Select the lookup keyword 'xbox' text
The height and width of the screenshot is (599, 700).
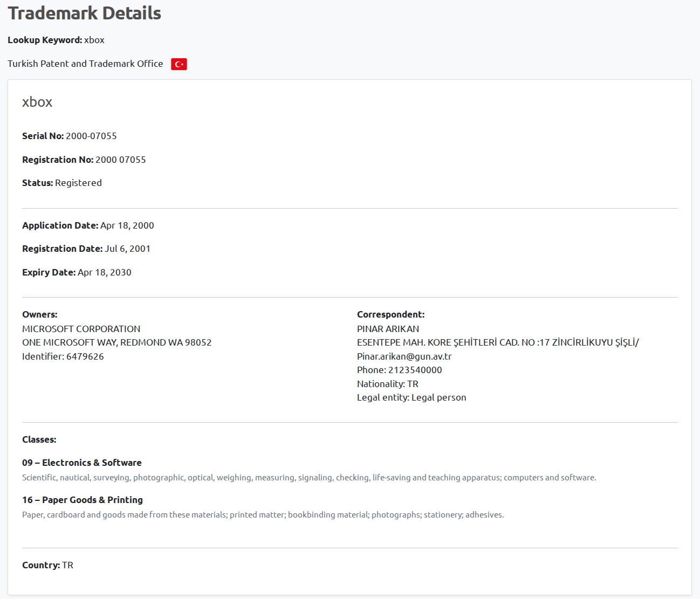tap(94, 40)
